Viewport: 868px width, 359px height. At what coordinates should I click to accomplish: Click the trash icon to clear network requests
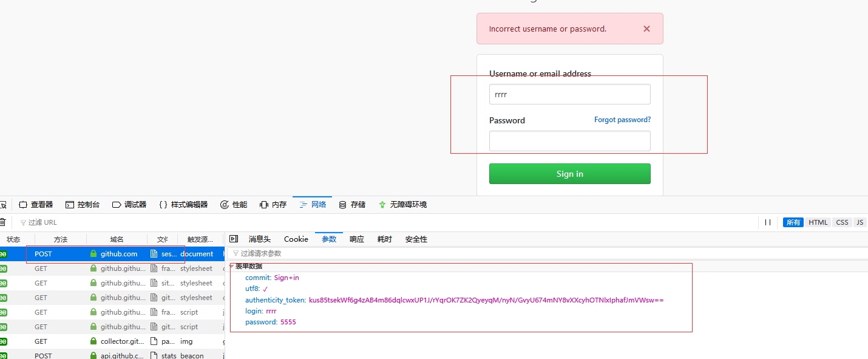pos(2,222)
